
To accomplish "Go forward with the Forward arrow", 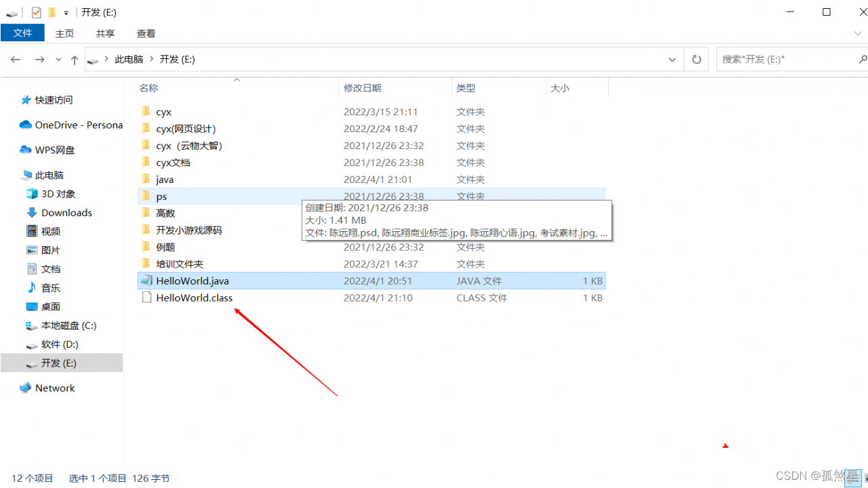I will pyautogui.click(x=39, y=60).
